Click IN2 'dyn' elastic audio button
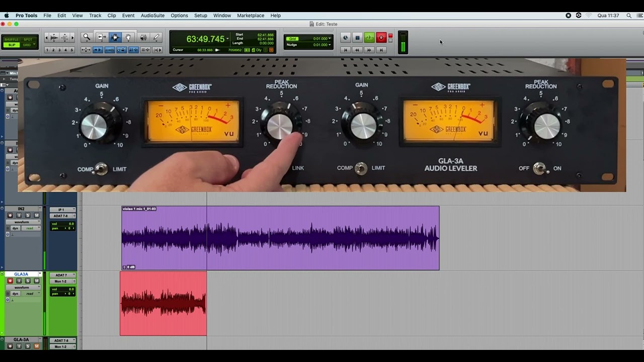This screenshot has width=644, height=362. pyautogui.click(x=15, y=228)
